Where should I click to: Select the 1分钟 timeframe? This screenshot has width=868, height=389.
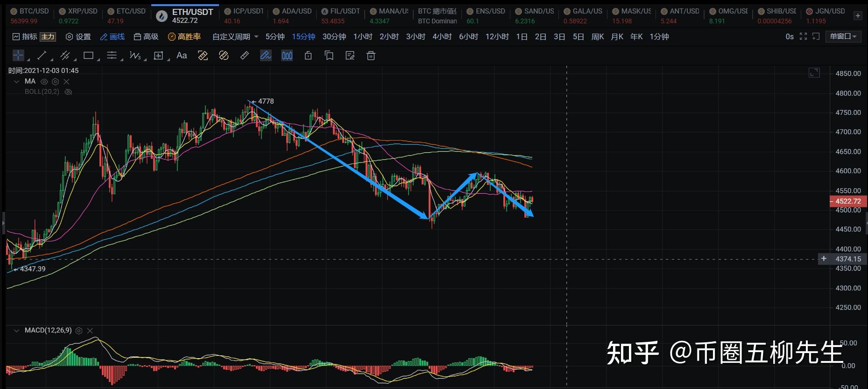(659, 36)
